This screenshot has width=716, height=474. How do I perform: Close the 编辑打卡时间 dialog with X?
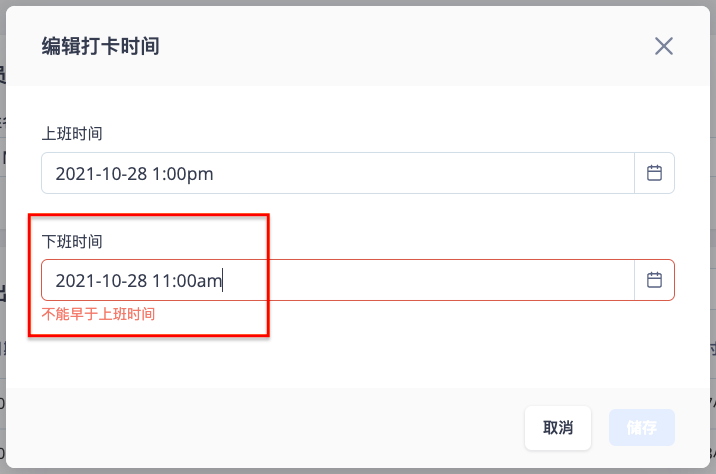tap(663, 46)
